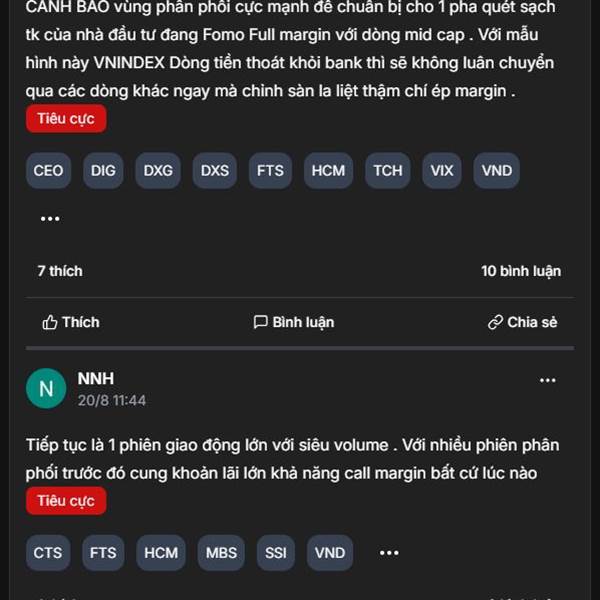Select the SSI stock tag

point(276,553)
